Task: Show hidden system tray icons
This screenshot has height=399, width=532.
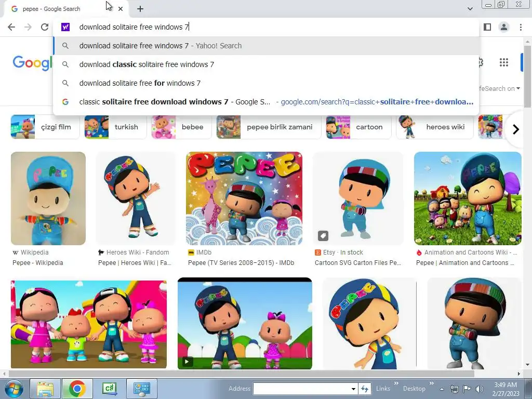Action: (x=442, y=389)
